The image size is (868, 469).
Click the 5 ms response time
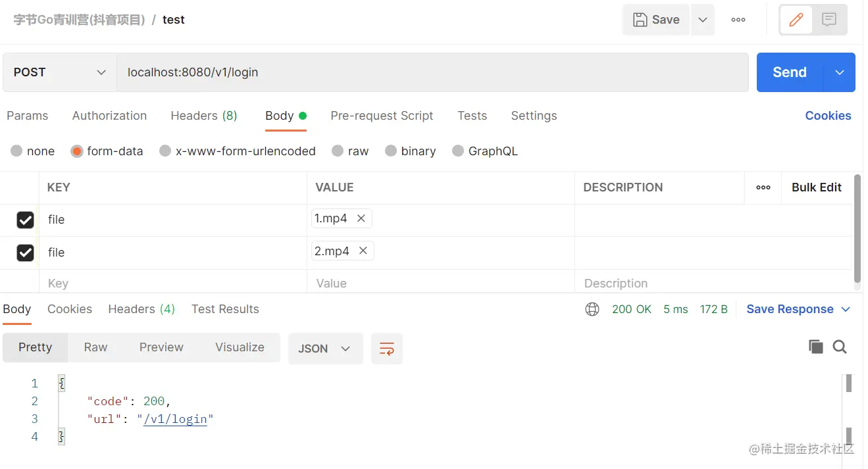point(676,309)
